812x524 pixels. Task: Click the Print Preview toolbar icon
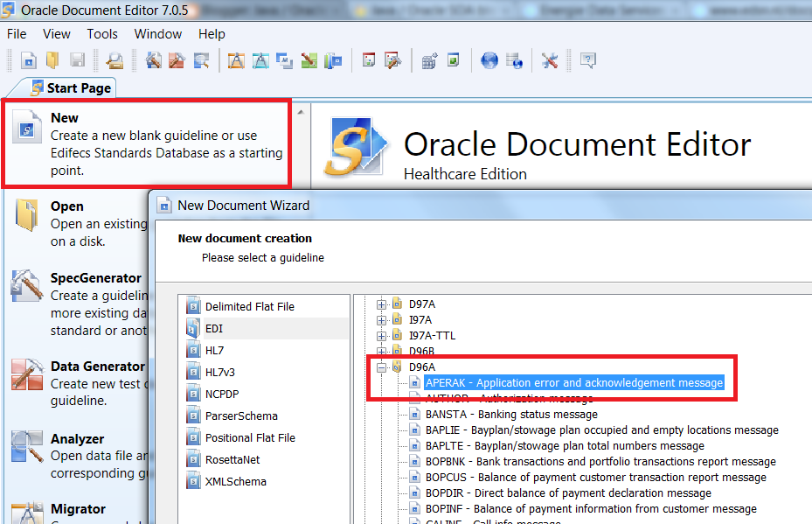115,60
